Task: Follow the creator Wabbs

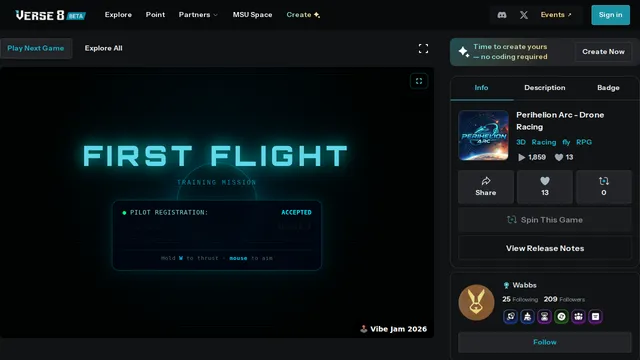Action: [x=545, y=342]
